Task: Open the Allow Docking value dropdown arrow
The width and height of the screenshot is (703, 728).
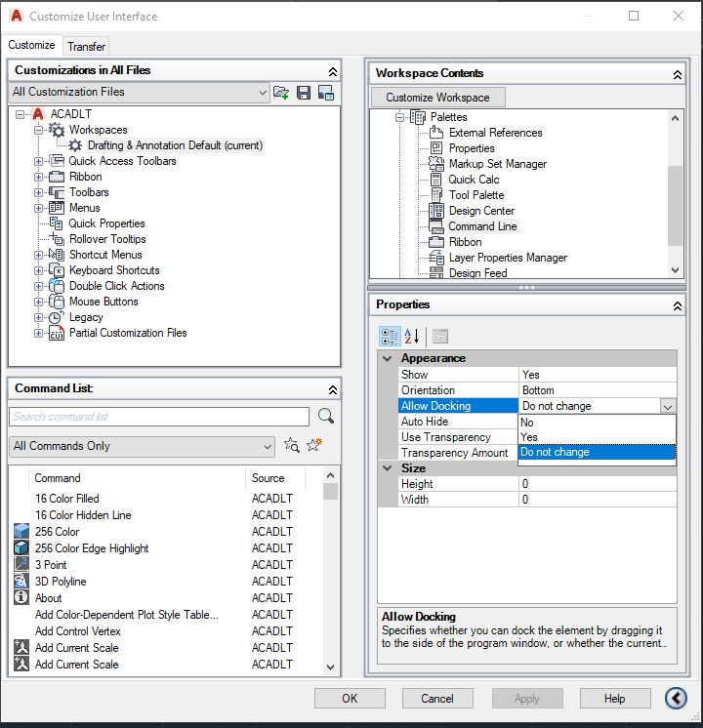Action: tap(668, 406)
